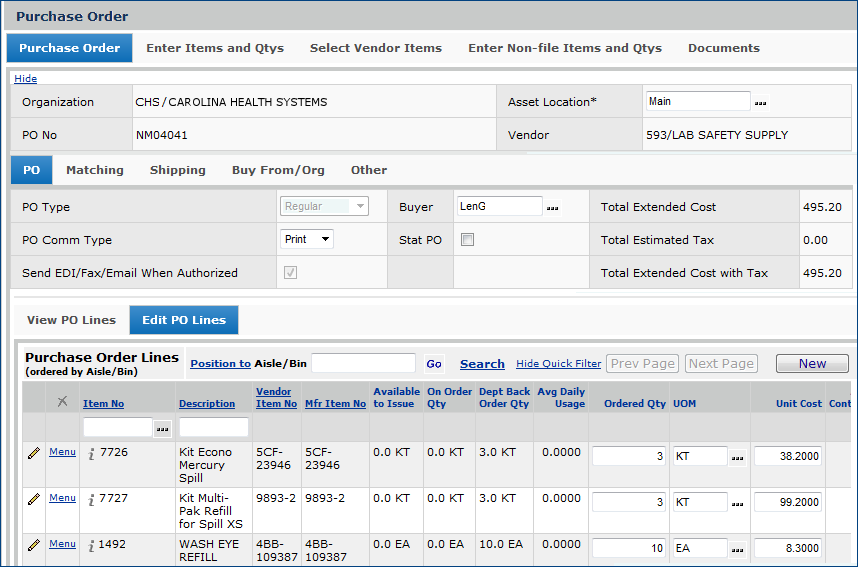The width and height of the screenshot is (858, 567).
Task: Click pencil edit icon for item 7726
Action: tap(33, 453)
